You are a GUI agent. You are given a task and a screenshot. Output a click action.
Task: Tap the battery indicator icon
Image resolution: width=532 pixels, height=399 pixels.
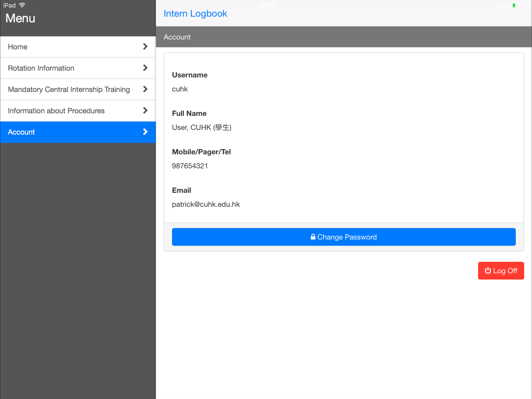[519, 5]
